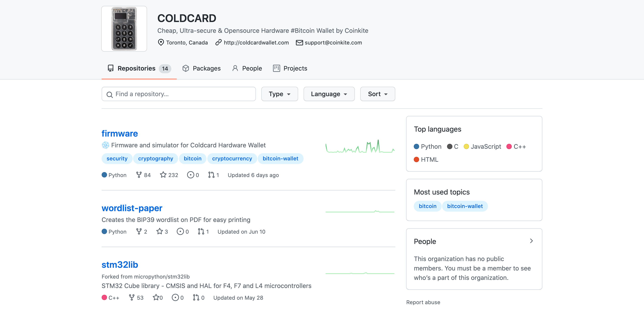
Task: View firmware forks count 84
Action: click(143, 175)
